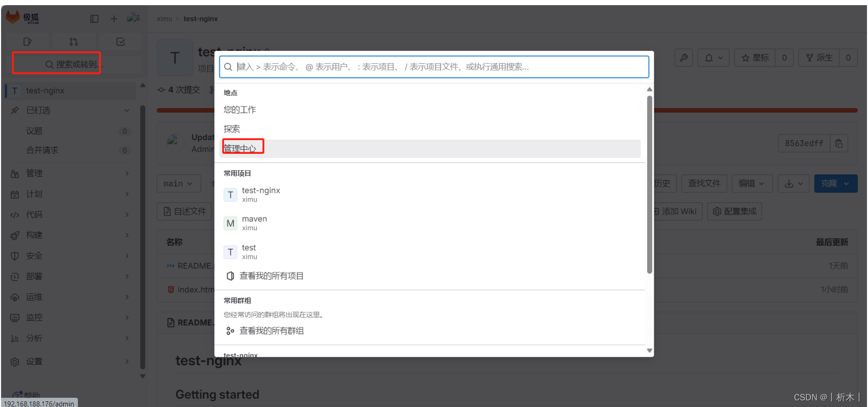The width and height of the screenshot is (868, 407).
Task: Expand the Manage sidebar menu
Action: tap(71, 173)
